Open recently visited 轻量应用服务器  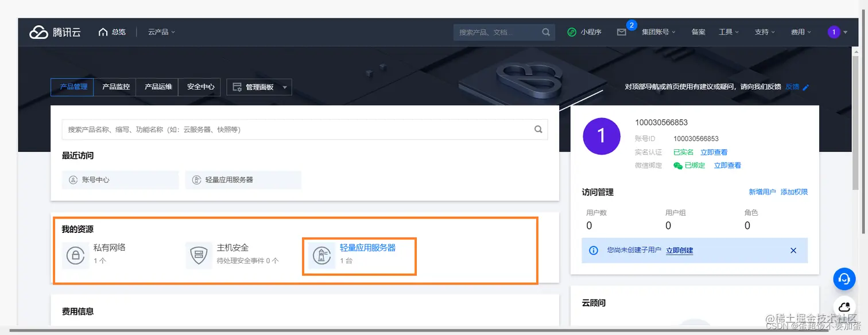243,180
